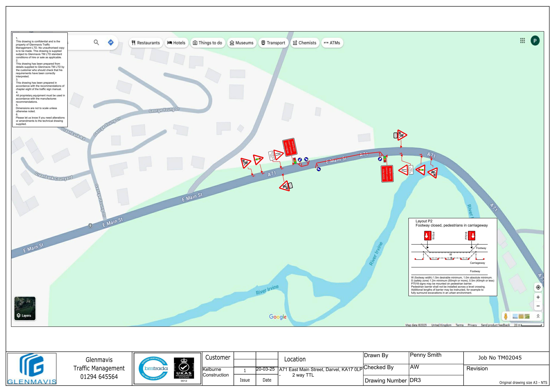This screenshot has width=555, height=392.
Task: Click the Job No TM02045 text
Action: [x=500, y=358]
